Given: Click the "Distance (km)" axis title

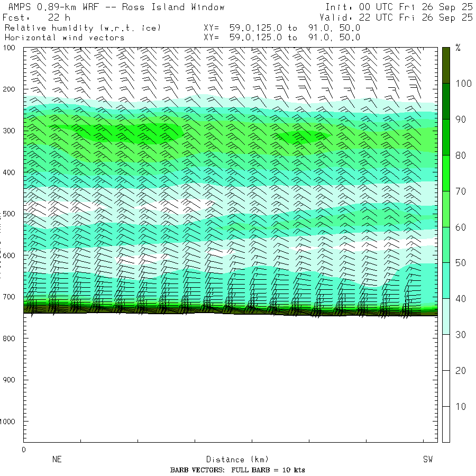Looking at the screenshot, I should 237,459.
